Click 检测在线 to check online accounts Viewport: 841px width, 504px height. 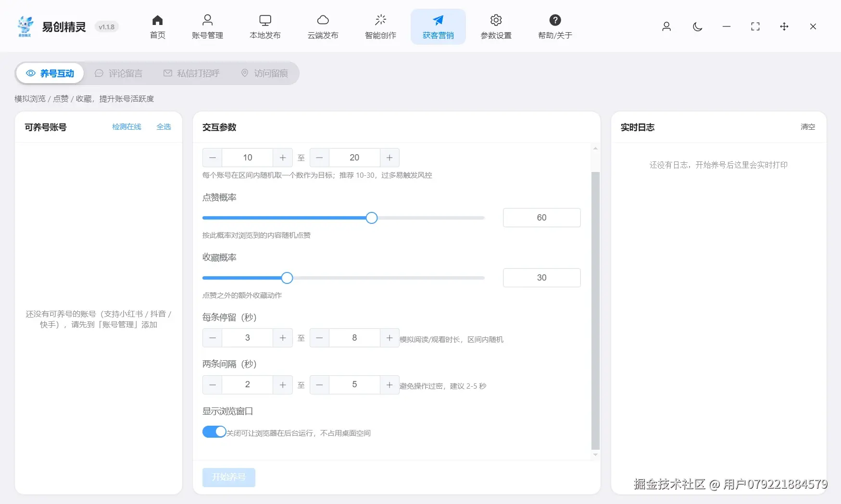coord(126,127)
